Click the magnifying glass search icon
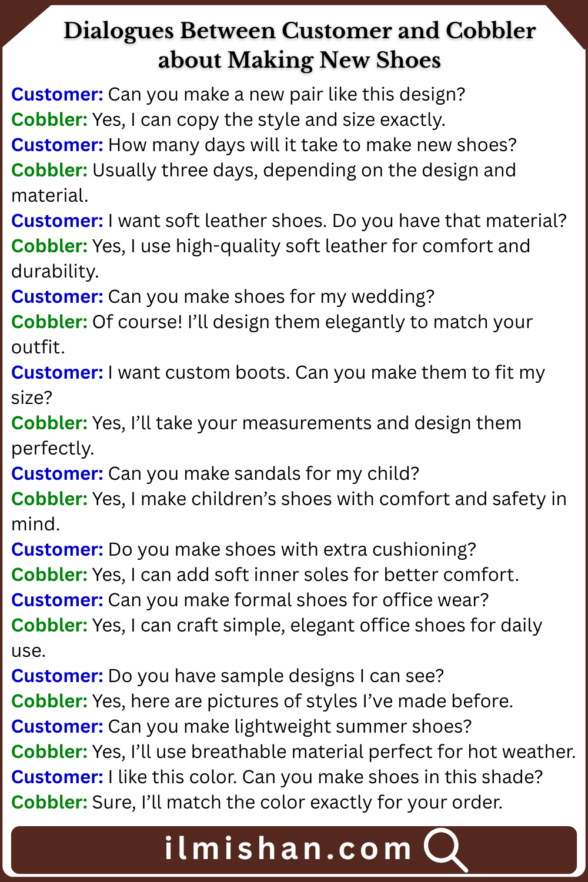This screenshot has width=588, height=882. tap(445, 849)
